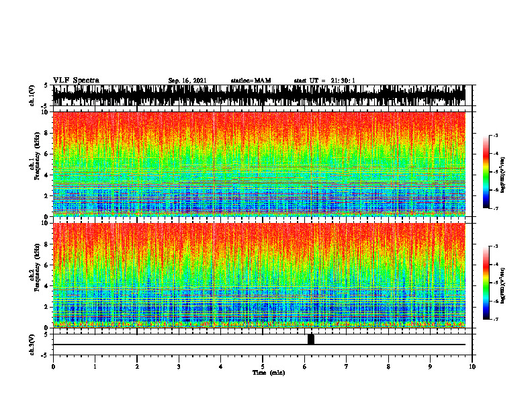Click the log(PSD) label beside the ch.2 colorbar
This screenshot has width=532, height=411.
503,285
